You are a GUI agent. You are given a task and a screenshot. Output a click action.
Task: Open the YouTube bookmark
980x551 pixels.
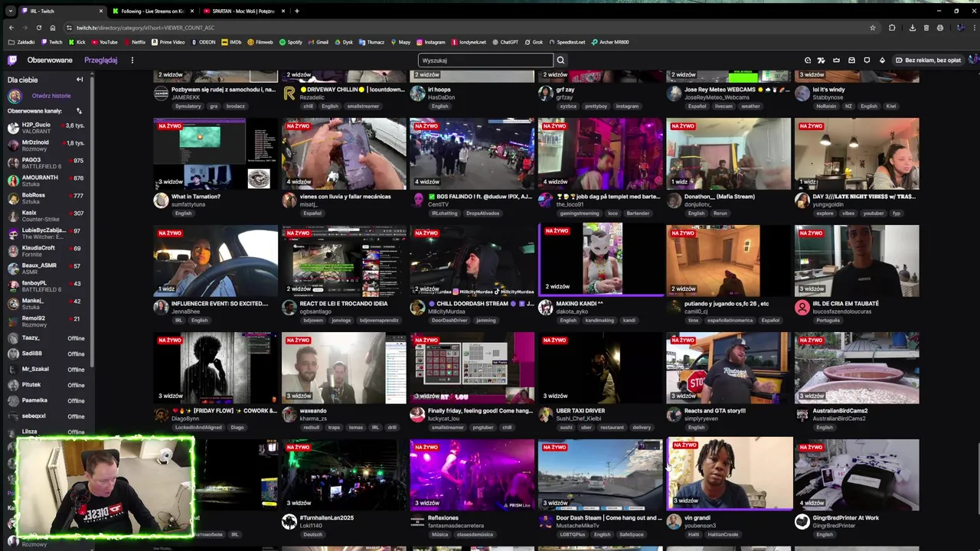pyautogui.click(x=104, y=42)
